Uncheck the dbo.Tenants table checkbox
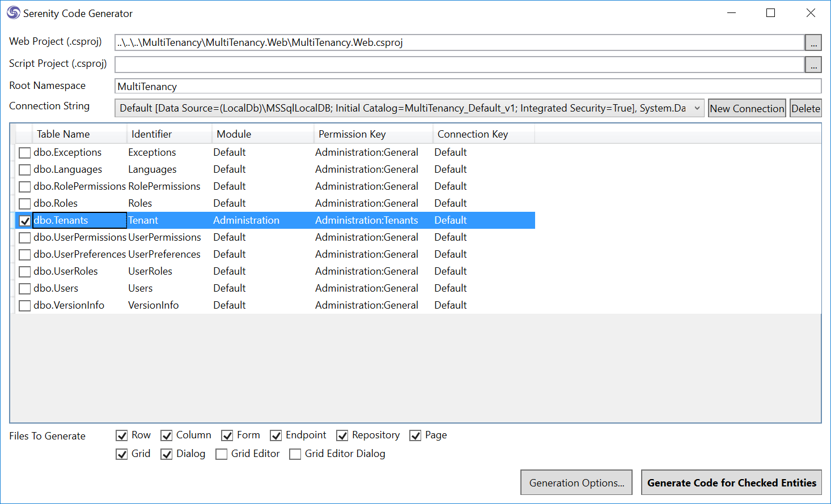The height and width of the screenshot is (504, 831). coord(25,221)
